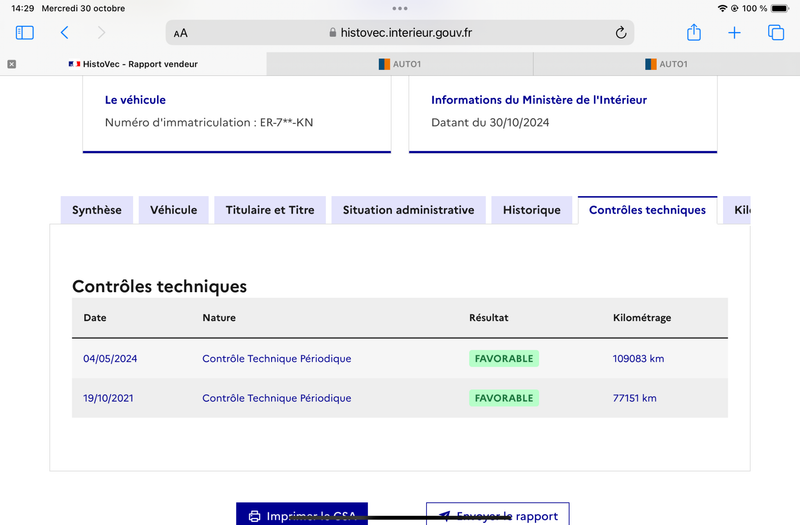Select the date 04/05/2024
The image size is (800, 525).
(110, 359)
